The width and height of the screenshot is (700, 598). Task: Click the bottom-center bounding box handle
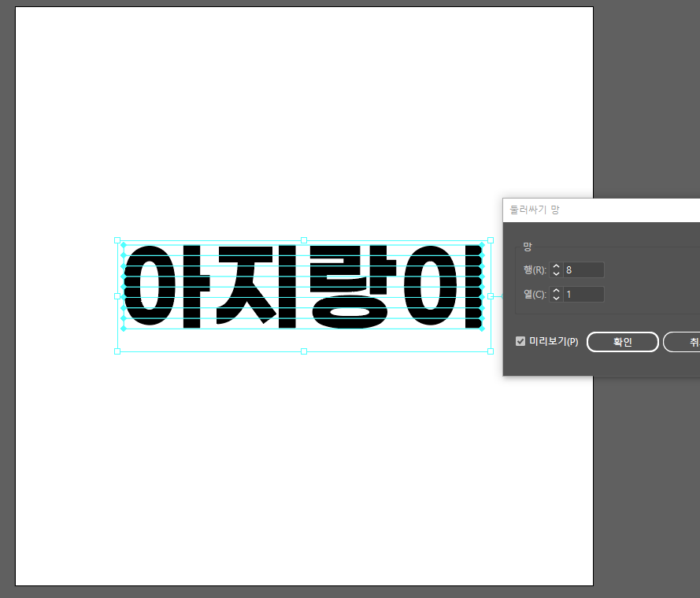[304, 351]
